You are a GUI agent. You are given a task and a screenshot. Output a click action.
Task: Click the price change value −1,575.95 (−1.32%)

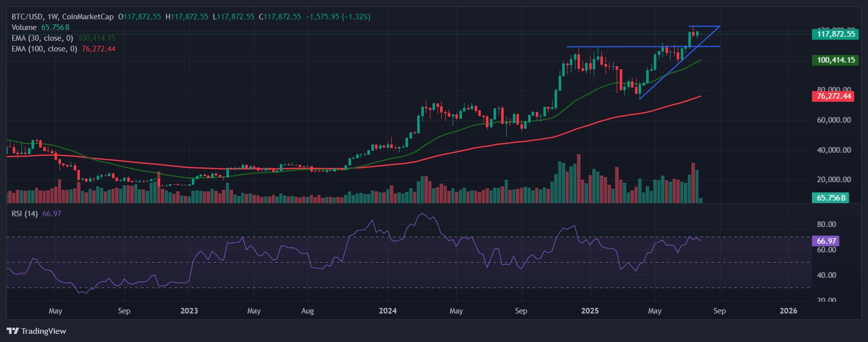click(x=338, y=17)
